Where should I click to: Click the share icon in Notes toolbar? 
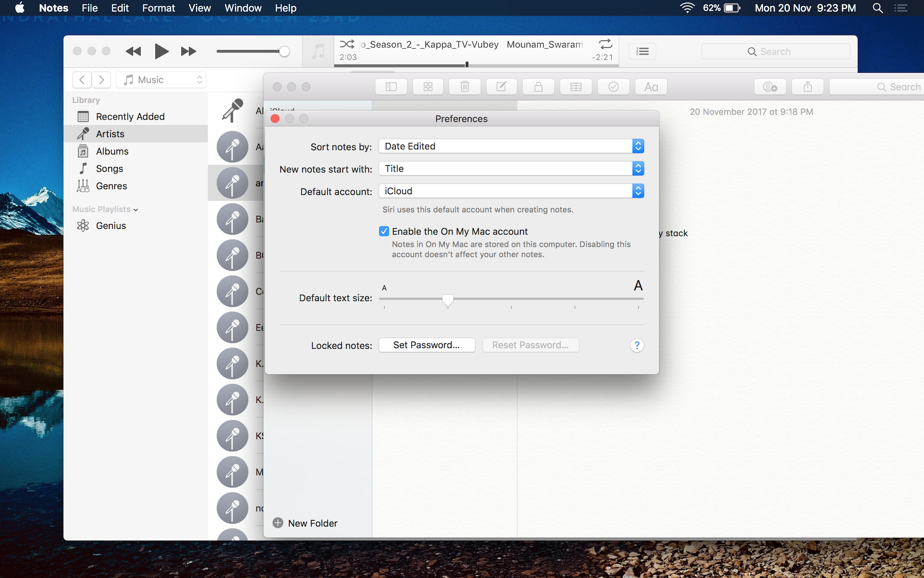(808, 87)
